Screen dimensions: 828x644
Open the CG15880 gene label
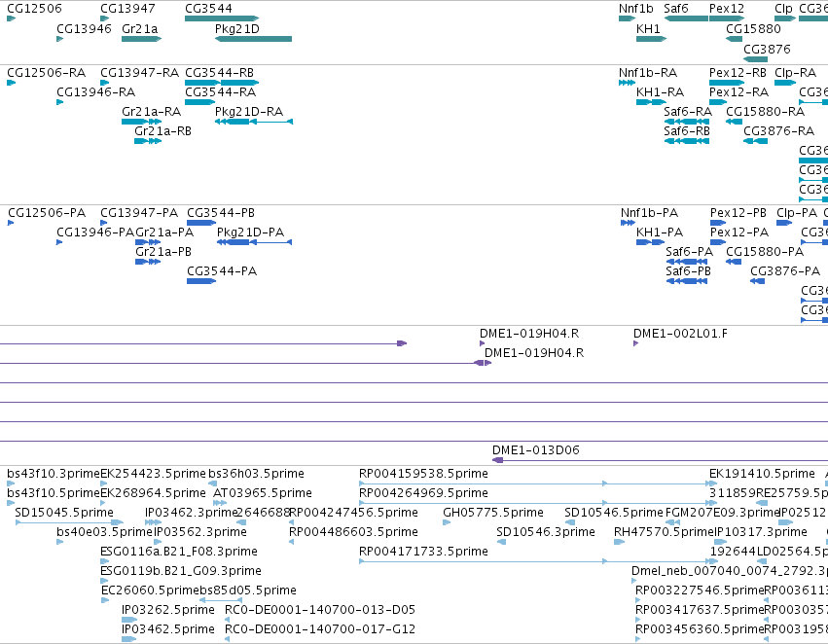tap(753, 28)
